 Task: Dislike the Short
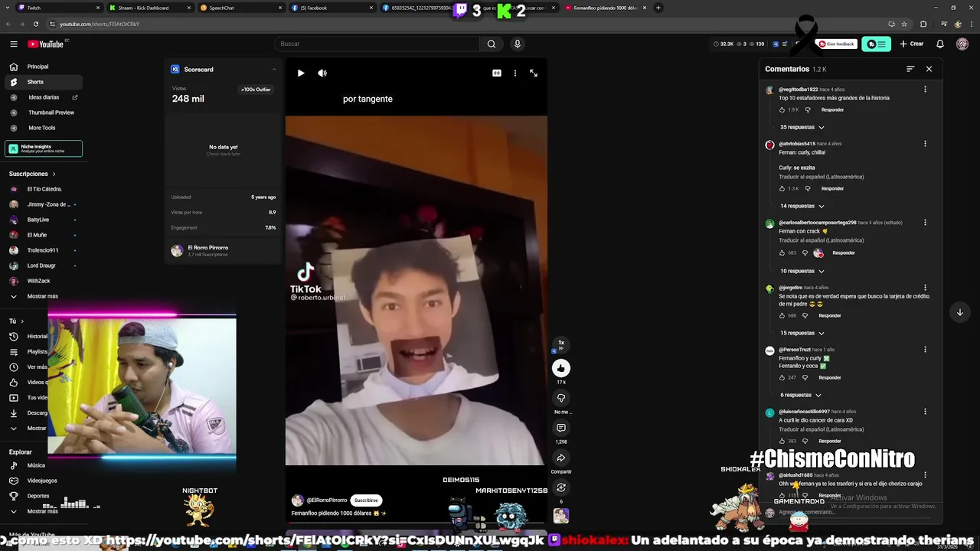561,398
